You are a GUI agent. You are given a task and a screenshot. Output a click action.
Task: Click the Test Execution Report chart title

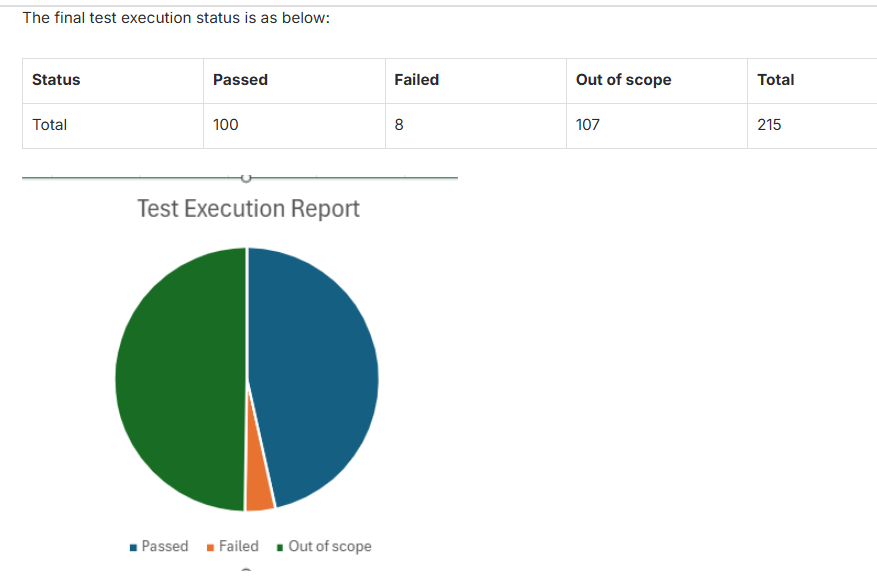248,209
